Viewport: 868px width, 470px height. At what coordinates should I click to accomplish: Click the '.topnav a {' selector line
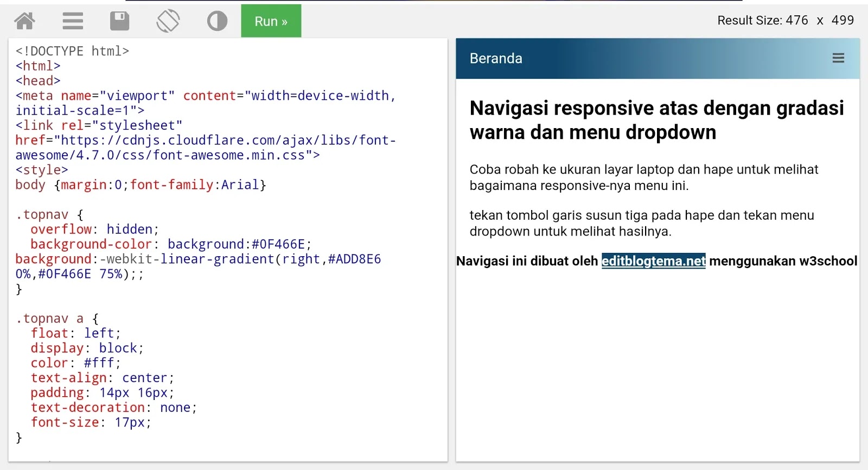pos(57,319)
